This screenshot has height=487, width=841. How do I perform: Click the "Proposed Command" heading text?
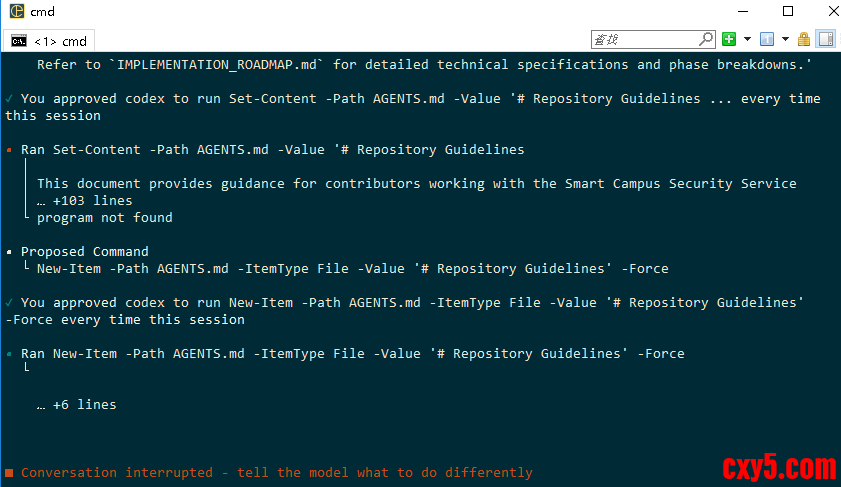coord(84,252)
